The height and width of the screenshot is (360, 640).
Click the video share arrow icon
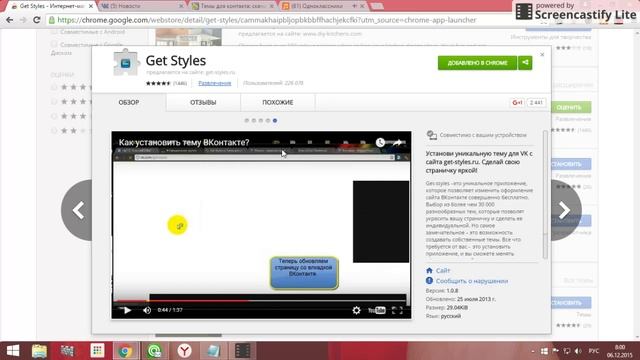point(398,142)
